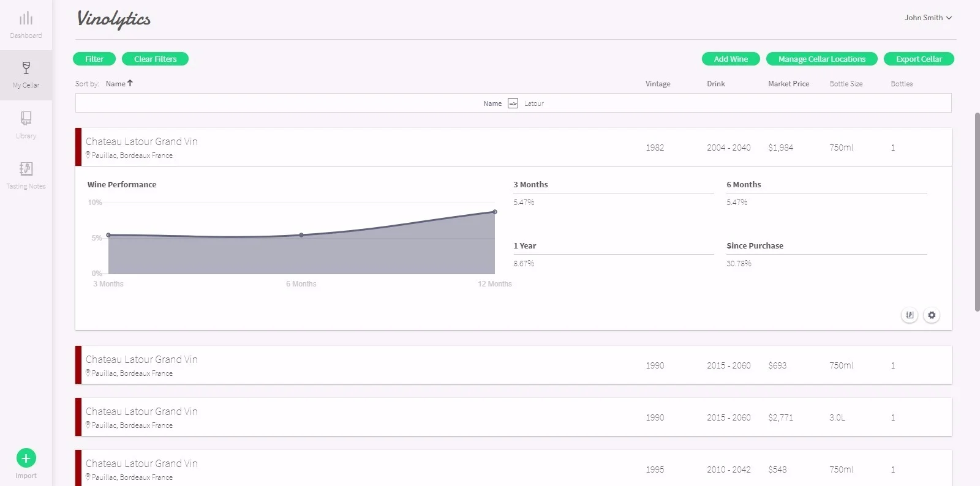Click the Wine Performance heading
Screen dimensions: 980x486
(x=122, y=184)
